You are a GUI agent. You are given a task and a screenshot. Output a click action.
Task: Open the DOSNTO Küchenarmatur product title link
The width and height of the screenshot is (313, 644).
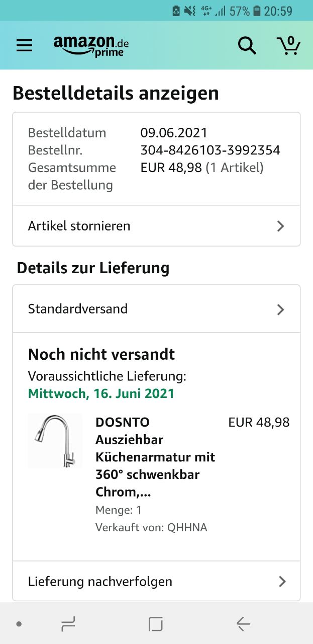(x=155, y=457)
